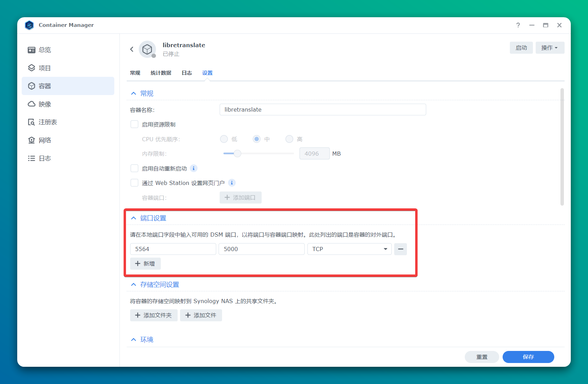Viewport: 588px width, 384px height.
Task: Open the TCP protocol dropdown
Action: (x=349, y=249)
